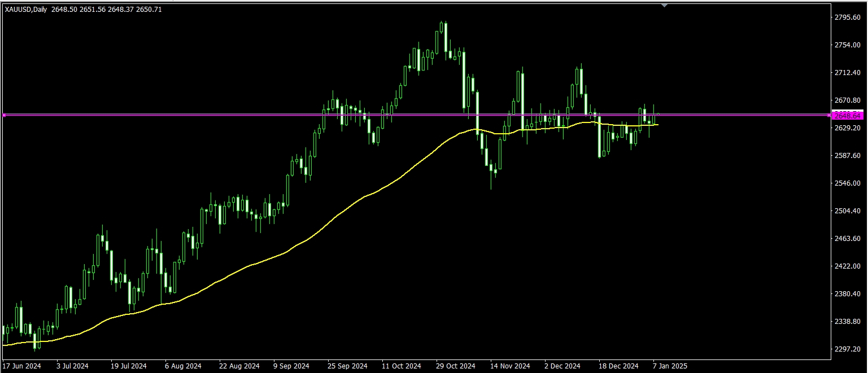Click the 18 Dec 2024 date label
Screen dimensions: 868x373
tap(619, 366)
